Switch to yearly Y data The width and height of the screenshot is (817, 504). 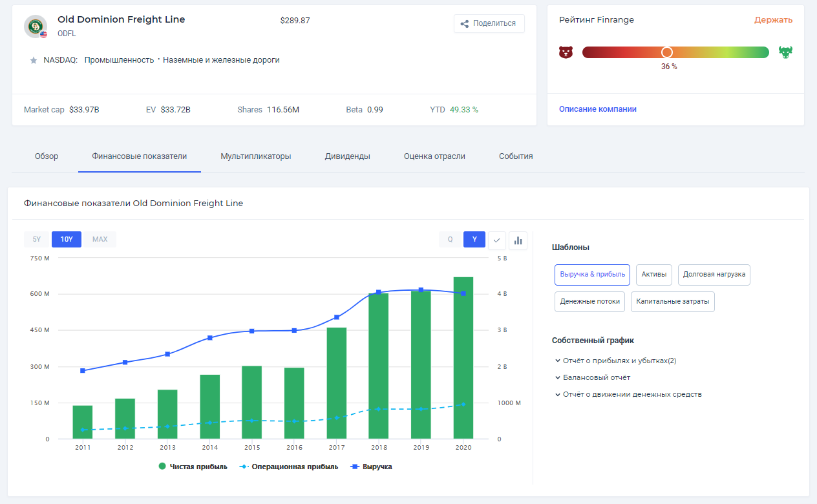(x=474, y=239)
